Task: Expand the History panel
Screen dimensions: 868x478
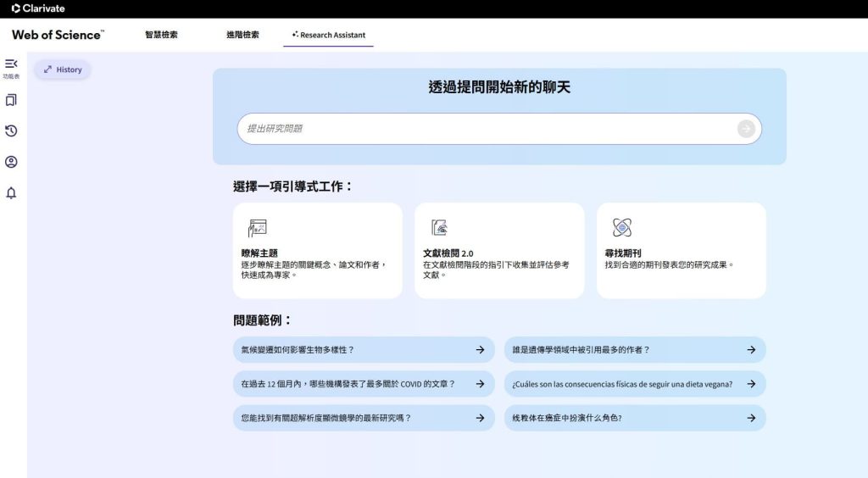Action: [63, 69]
